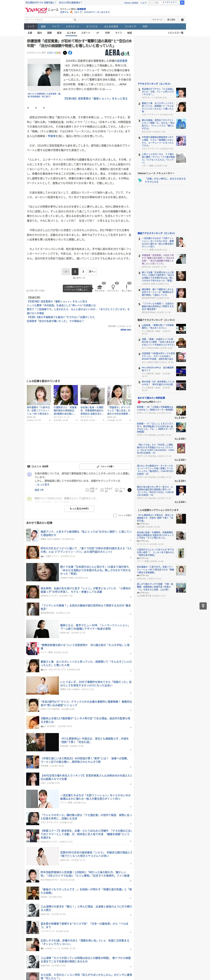Click コメントを書く button
Screen dimensions: 210x980
105,466
